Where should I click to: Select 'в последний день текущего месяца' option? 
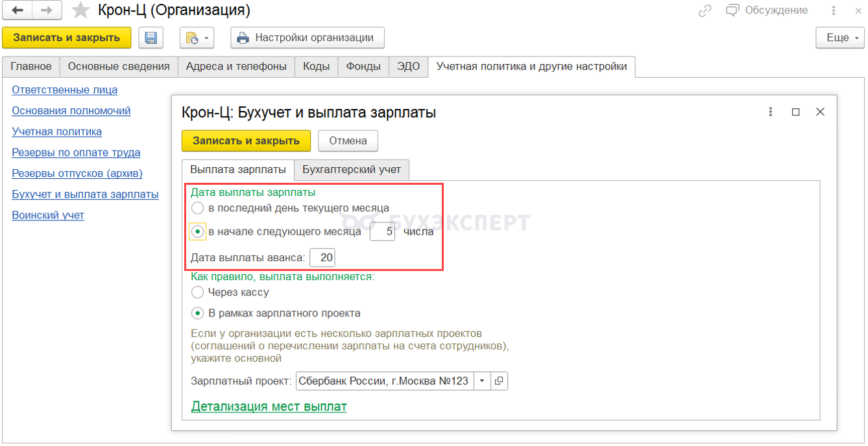[198, 208]
